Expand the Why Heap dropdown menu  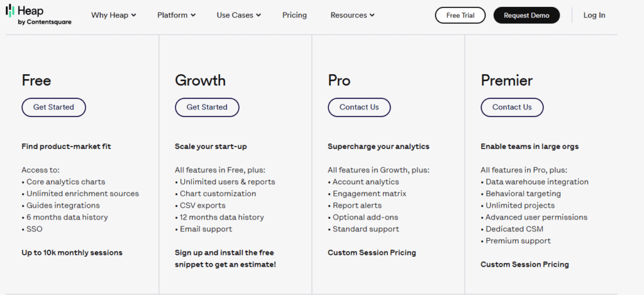tap(113, 15)
